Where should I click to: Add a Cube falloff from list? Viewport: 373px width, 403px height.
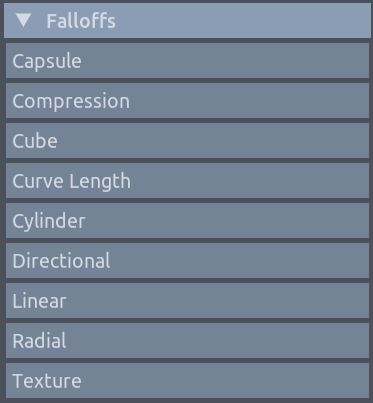pos(187,141)
